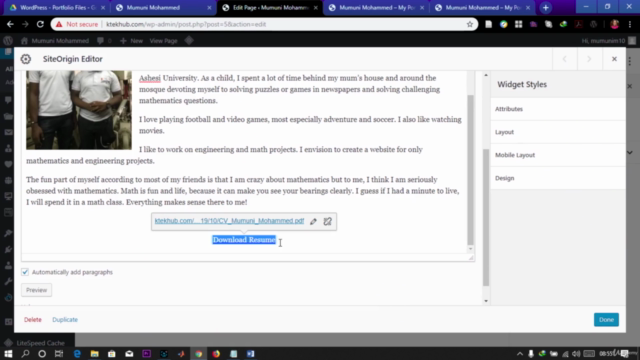Open Windows Start menu
The height and width of the screenshot is (360, 640).
click(x=8, y=353)
